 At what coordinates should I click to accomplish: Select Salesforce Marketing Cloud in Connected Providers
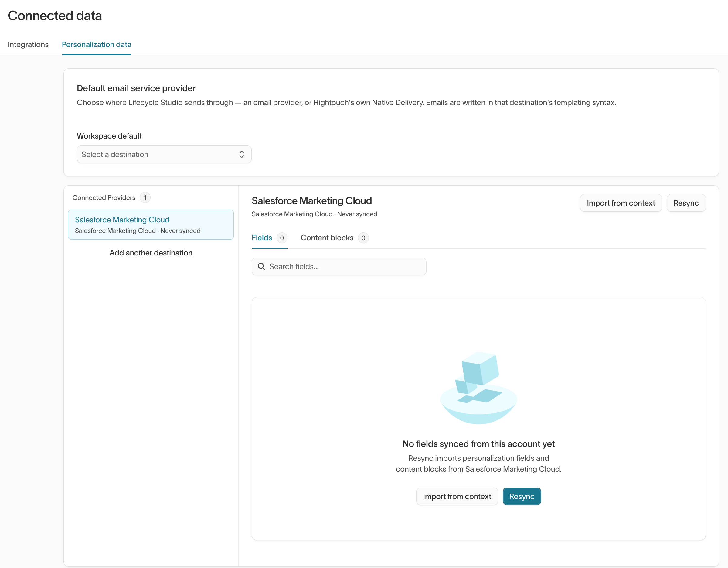pyautogui.click(x=151, y=225)
